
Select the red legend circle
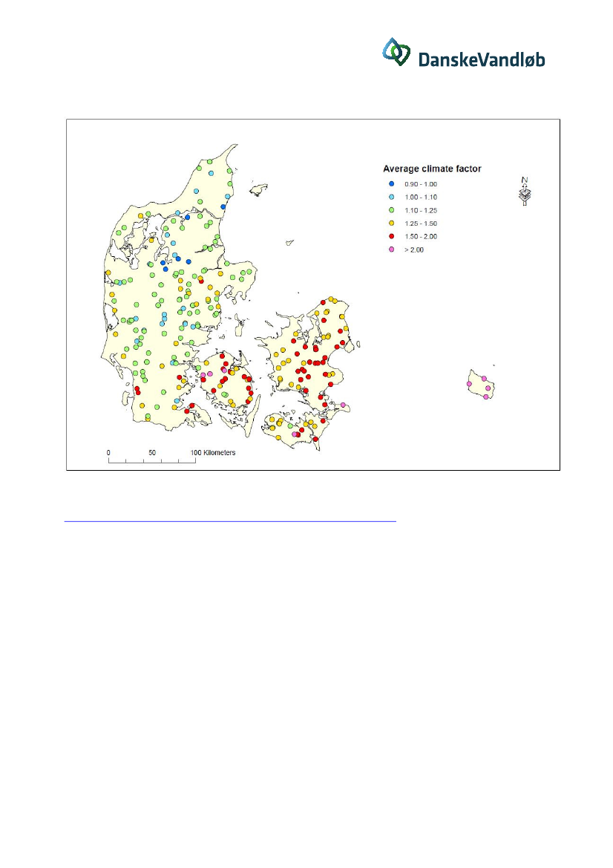[391, 236]
